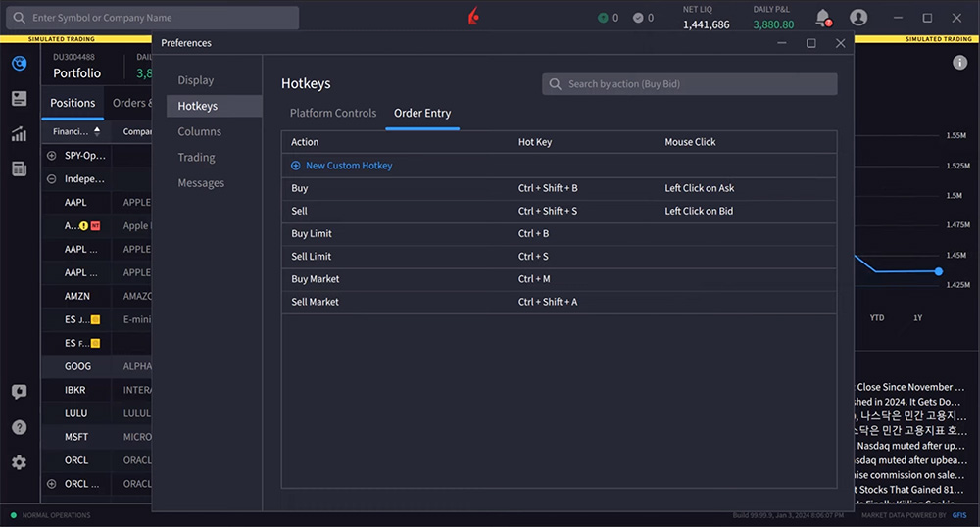The height and width of the screenshot is (527, 980).
Task: Select the Buy Market hotkey row
Action: tap(559, 279)
